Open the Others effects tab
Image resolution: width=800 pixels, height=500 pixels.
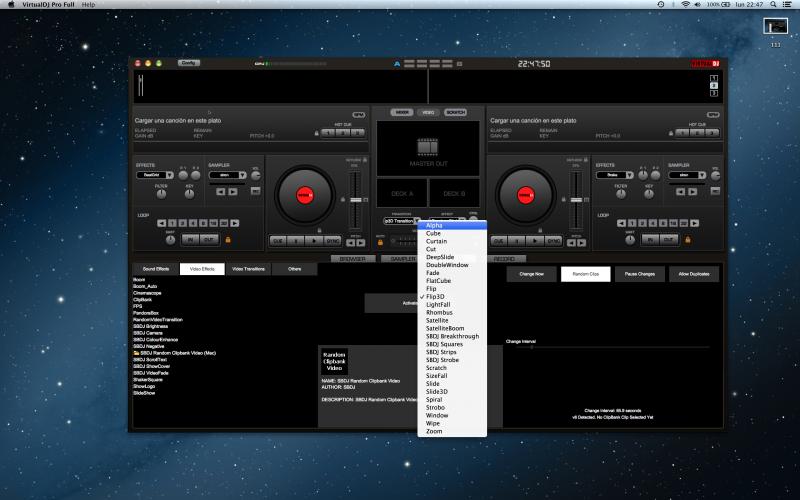(x=294, y=269)
